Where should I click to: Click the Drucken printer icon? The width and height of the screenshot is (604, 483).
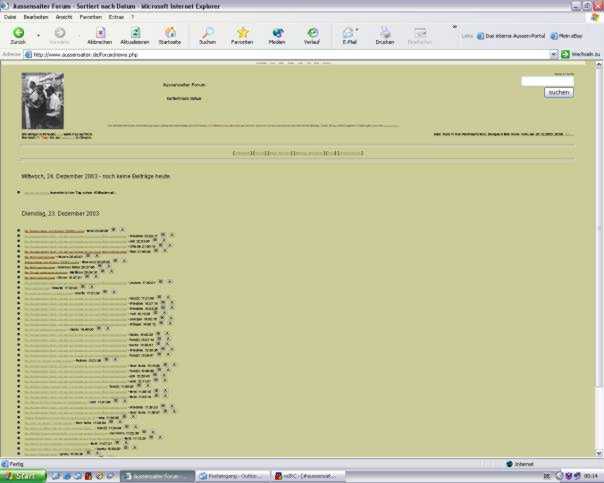385,33
